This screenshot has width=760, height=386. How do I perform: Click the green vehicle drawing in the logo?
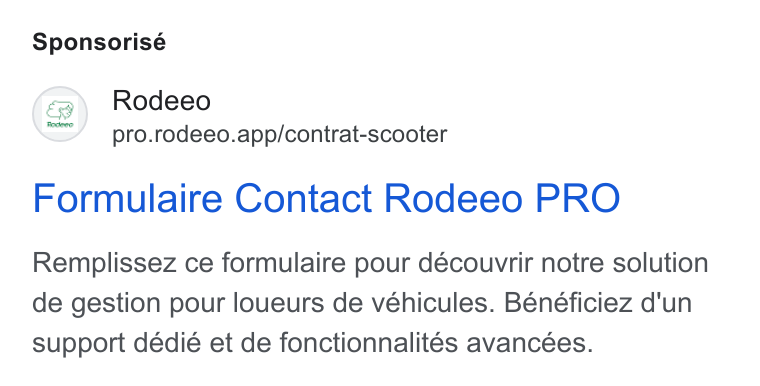pos(60,111)
